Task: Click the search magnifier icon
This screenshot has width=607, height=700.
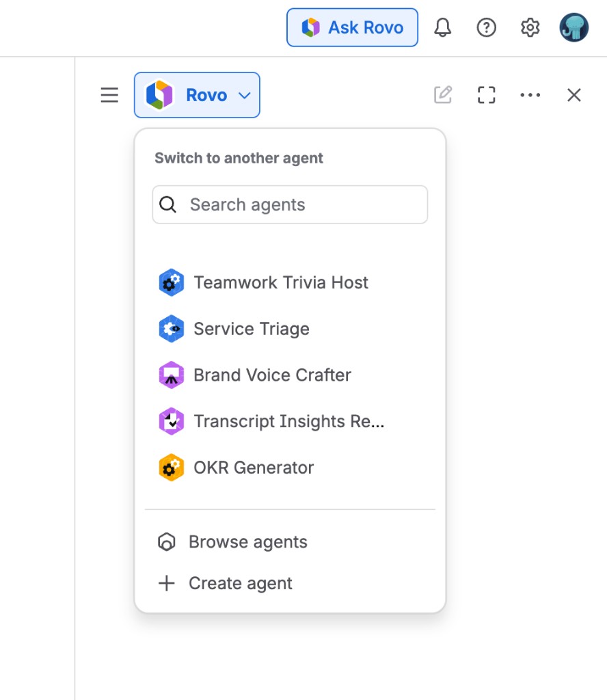Action: pos(168,204)
